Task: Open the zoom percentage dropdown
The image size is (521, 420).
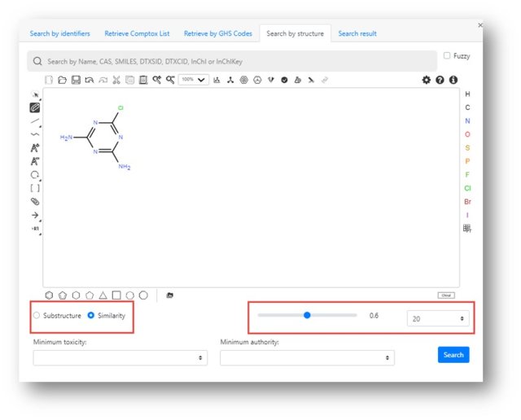Action: pyautogui.click(x=194, y=80)
